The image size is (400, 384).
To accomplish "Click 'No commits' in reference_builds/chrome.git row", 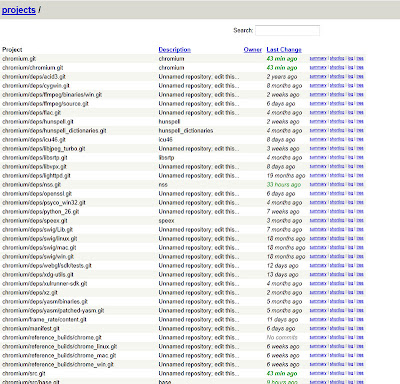I will click(282, 338).
